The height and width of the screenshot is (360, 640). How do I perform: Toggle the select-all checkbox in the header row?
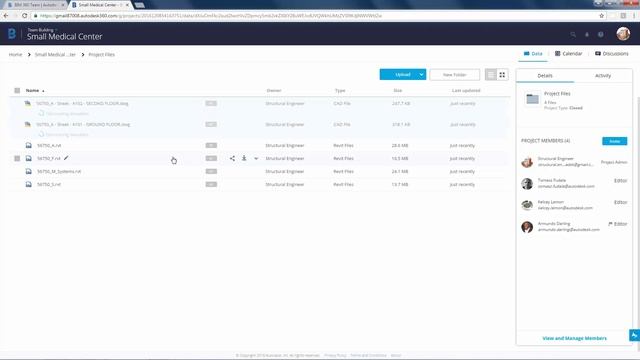point(17,91)
